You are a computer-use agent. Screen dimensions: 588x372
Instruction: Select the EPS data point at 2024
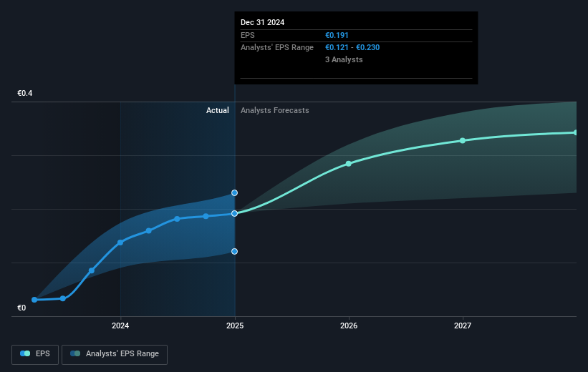point(120,243)
